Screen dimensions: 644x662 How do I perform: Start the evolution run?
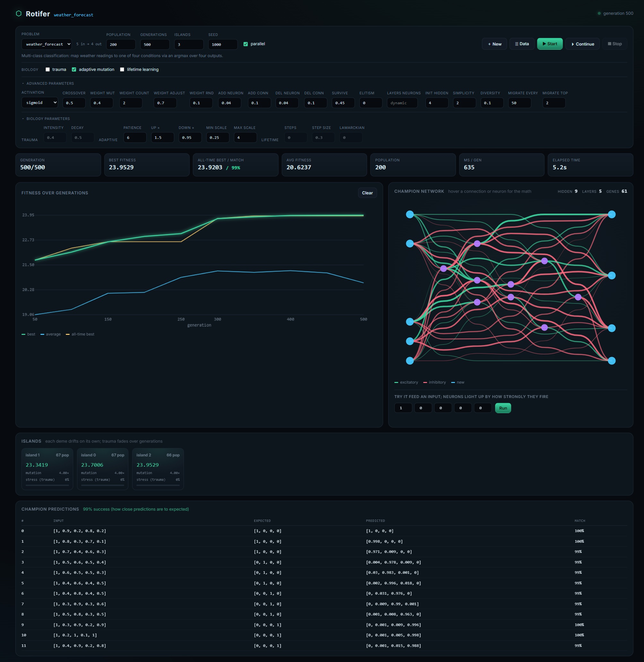click(550, 44)
